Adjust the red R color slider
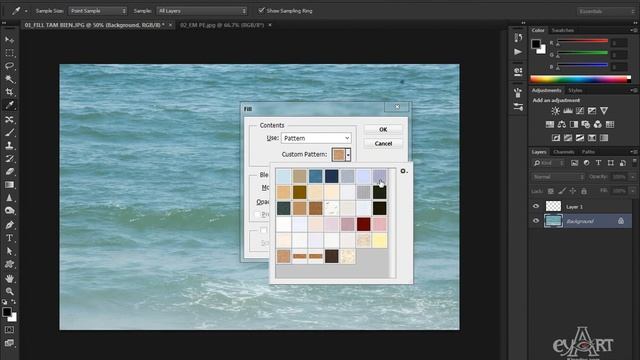 [582, 42]
